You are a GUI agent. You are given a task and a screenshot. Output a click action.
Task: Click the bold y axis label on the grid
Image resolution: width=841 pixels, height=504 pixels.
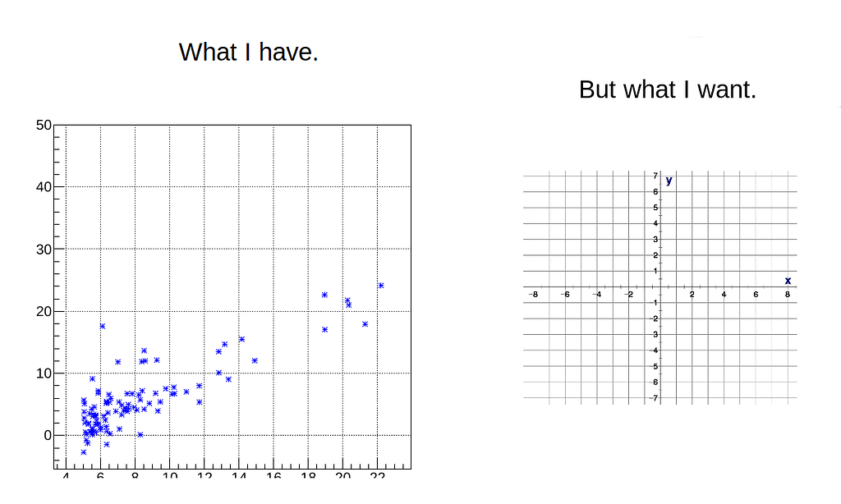coord(669,180)
